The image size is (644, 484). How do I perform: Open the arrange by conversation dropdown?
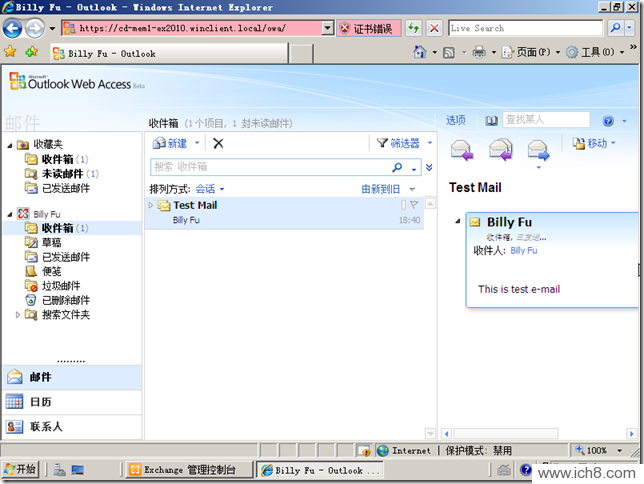[x=209, y=189]
